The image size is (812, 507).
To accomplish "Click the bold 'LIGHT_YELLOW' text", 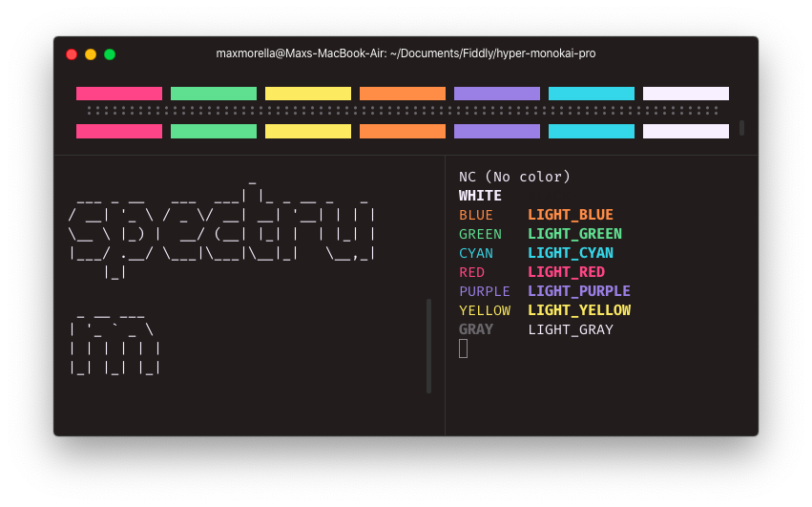I will pos(579,310).
